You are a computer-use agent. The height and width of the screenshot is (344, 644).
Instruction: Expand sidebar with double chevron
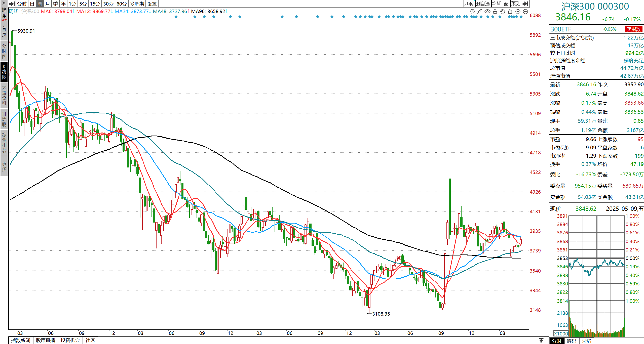(4, 3)
